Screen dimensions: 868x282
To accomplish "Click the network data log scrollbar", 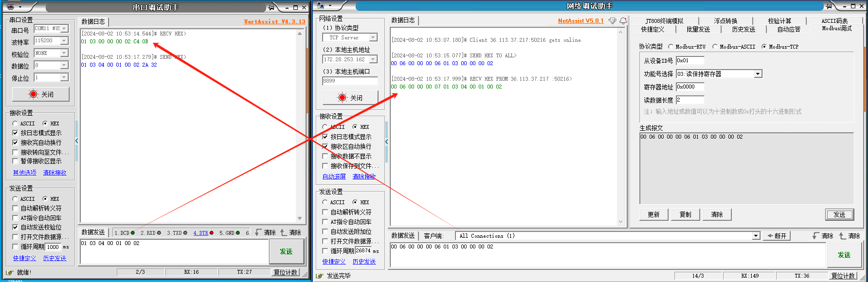I will click(x=620, y=126).
